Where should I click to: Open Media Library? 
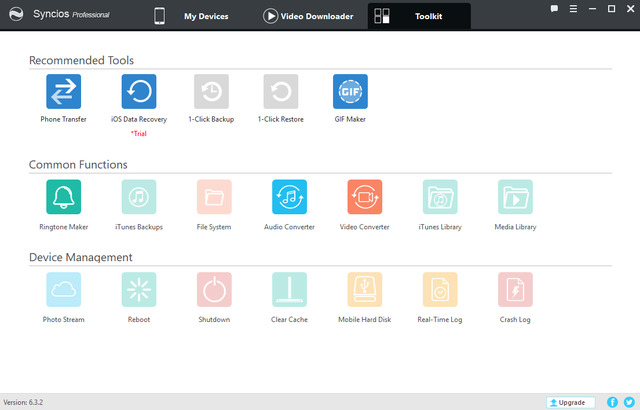point(515,197)
